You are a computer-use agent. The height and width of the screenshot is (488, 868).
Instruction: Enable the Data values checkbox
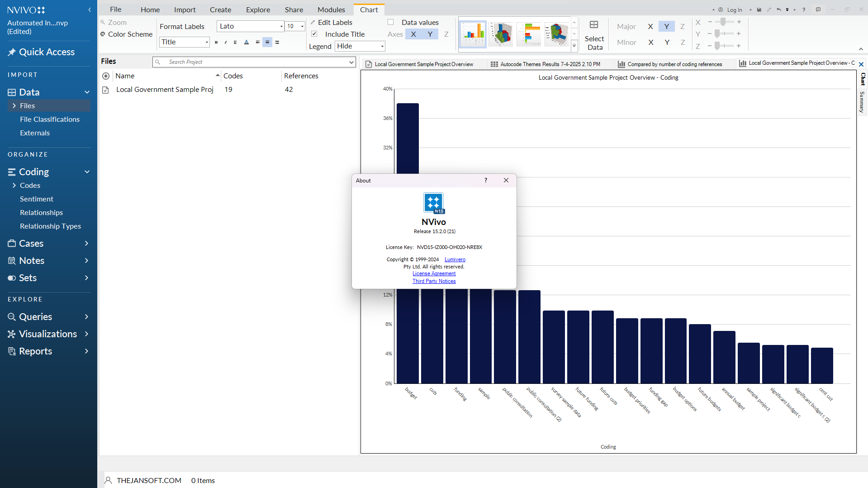(391, 22)
